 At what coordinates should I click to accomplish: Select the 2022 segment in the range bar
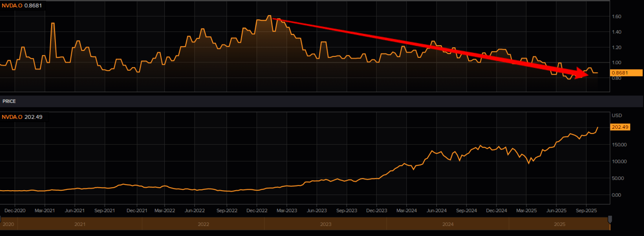(203, 224)
